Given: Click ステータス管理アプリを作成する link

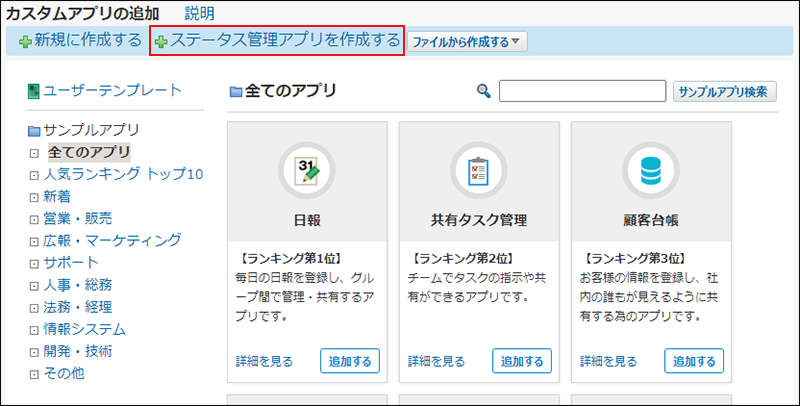Looking at the screenshot, I should pyautogui.click(x=285, y=40).
